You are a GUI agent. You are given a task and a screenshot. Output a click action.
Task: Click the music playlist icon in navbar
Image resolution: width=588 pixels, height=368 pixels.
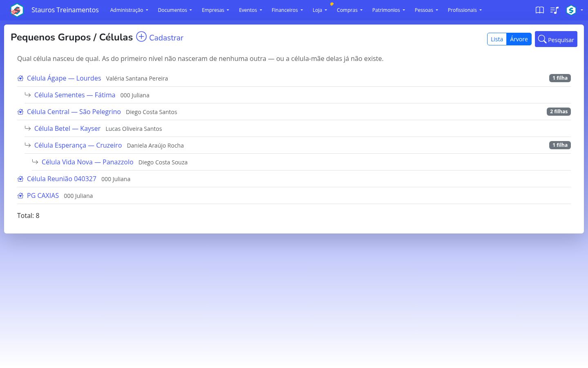click(554, 10)
